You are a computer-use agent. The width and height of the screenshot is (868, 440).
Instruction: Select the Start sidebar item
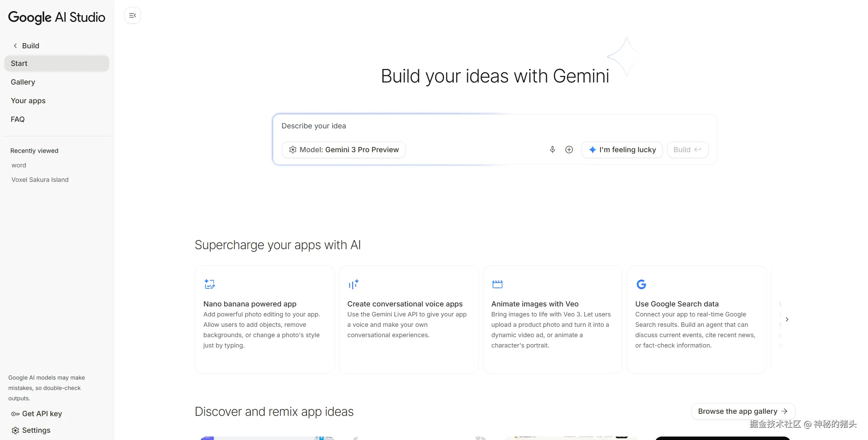57,63
